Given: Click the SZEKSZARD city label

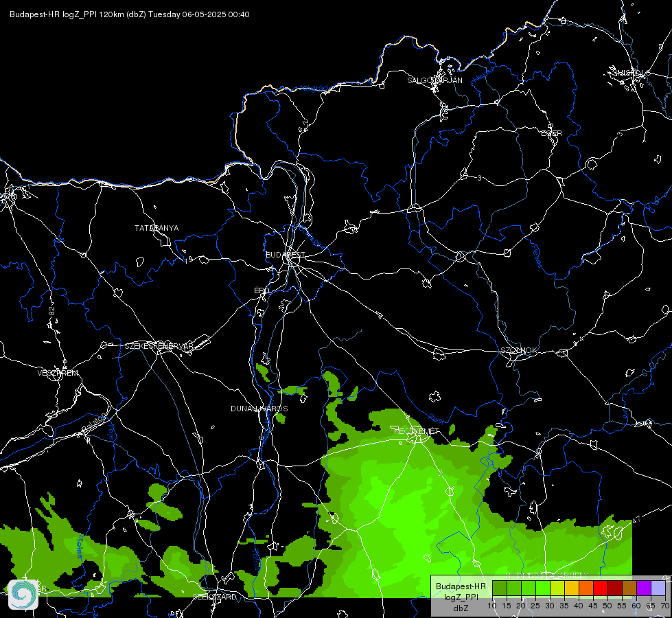Looking at the screenshot, I should [x=214, y=597].
